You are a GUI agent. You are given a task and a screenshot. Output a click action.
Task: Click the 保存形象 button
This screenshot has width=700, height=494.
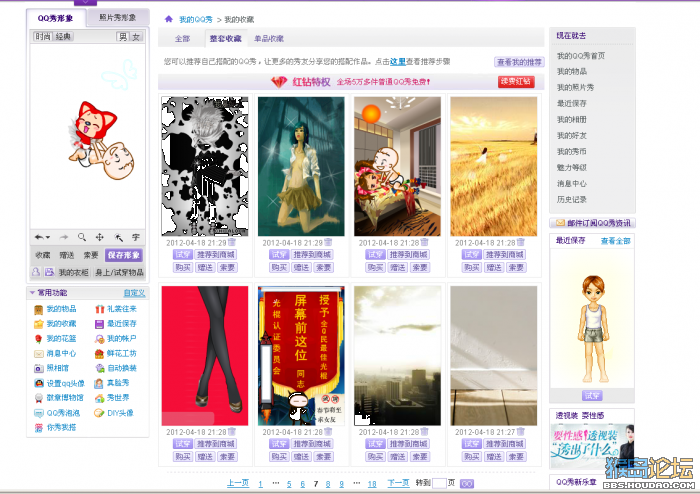(124, 255)
